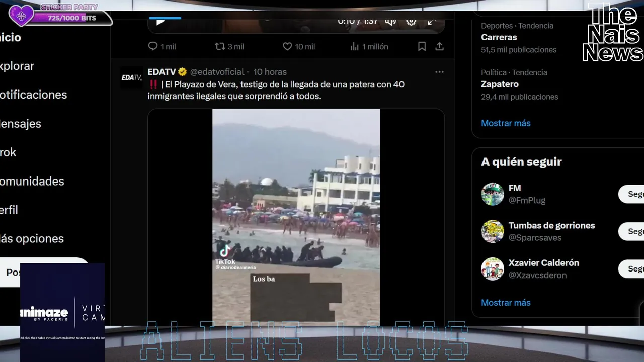The height and width of the screenshot is (362, 644).
Task: Follow the Tumbas de gorriones account
Action: [631, 231]
